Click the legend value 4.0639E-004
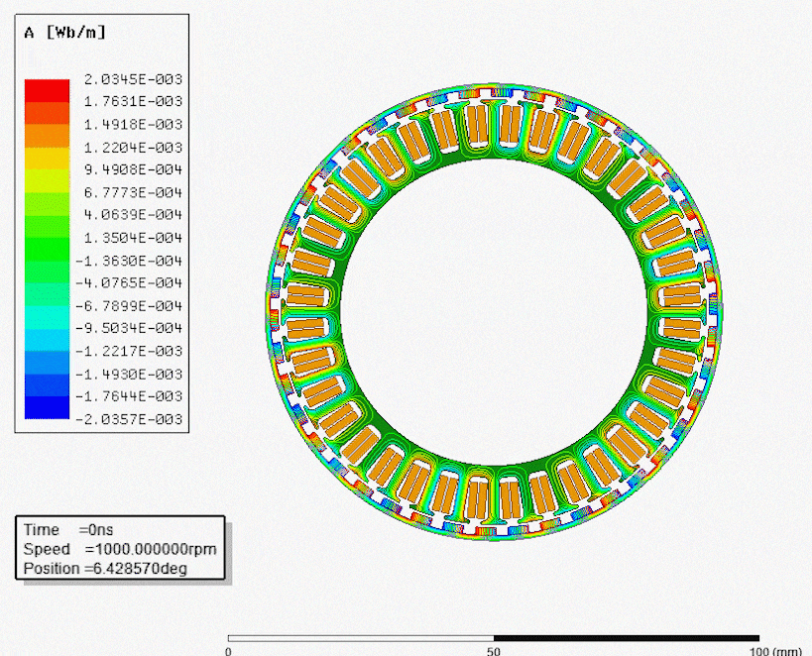 click(133, 215)
